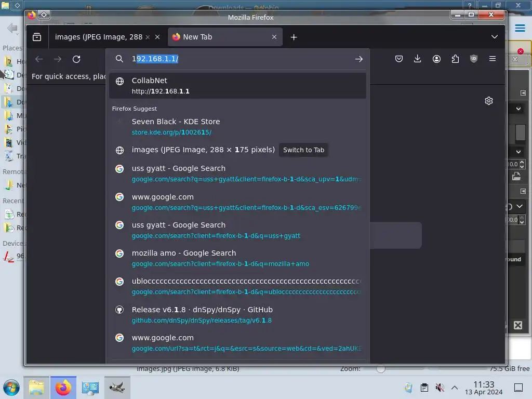The image size is (532, 399).
Task: Open github.com/dnSpy/dnSpy/releases link
Action: tap(202, 320)
